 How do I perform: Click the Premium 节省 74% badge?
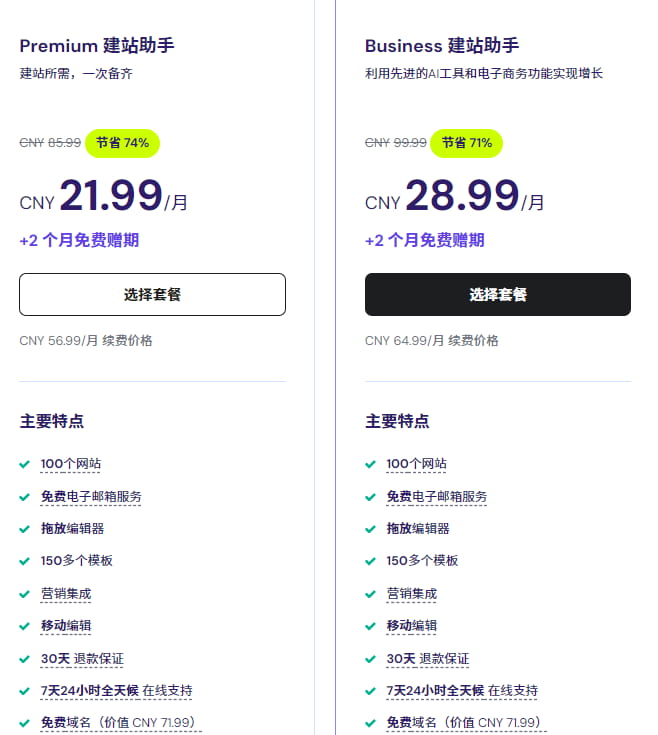click(x=122, y=143)
